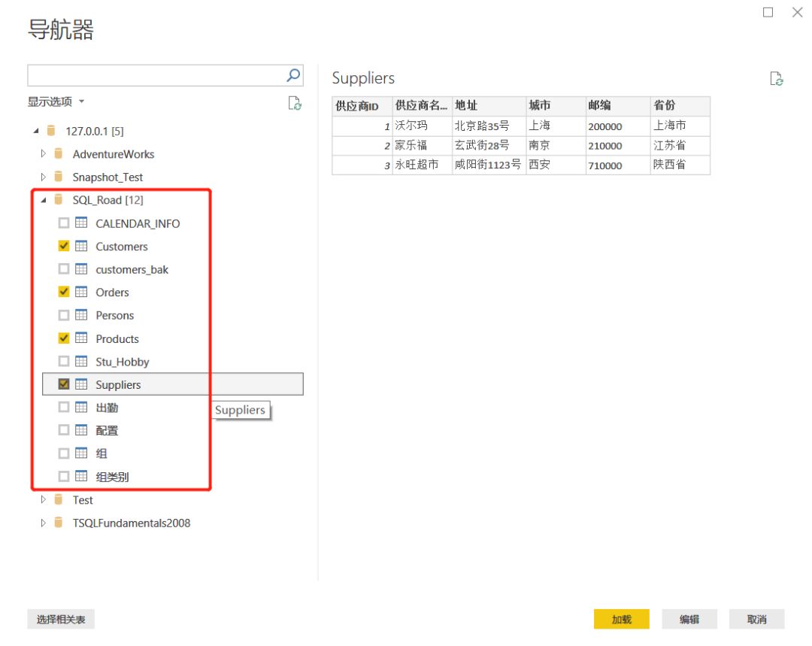Image resolution: width=812 pixels, height=646 pixels.
Task: Click the 127.0.0.1 server database icon
Action: (51, 131)
